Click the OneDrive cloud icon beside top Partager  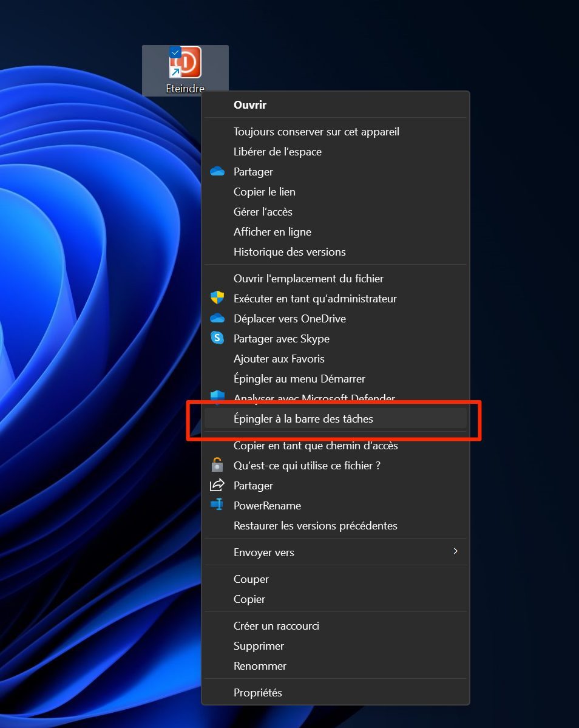(217, 171)
